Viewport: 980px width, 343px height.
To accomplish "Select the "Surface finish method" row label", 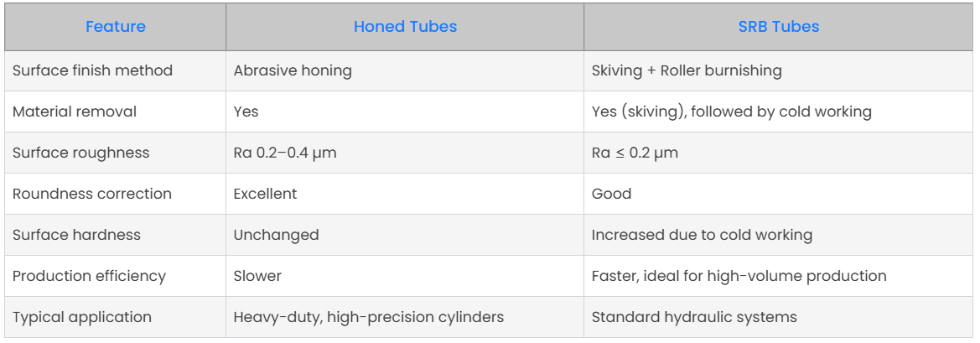I will (92, 70).
